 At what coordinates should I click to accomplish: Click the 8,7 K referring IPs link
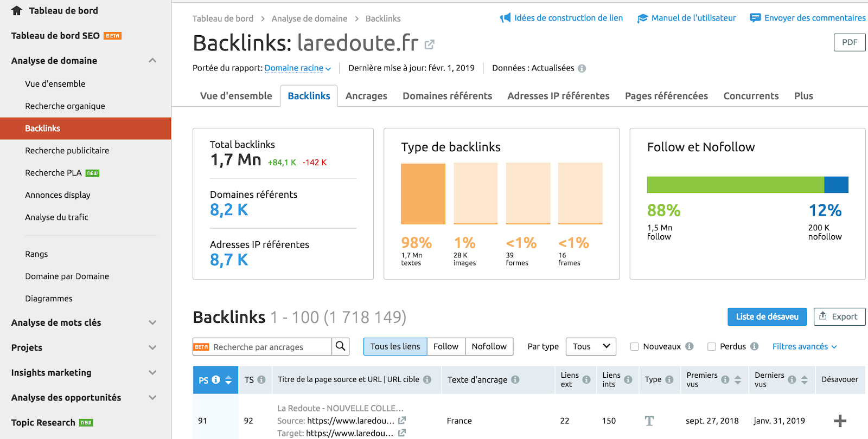point(229,260)
